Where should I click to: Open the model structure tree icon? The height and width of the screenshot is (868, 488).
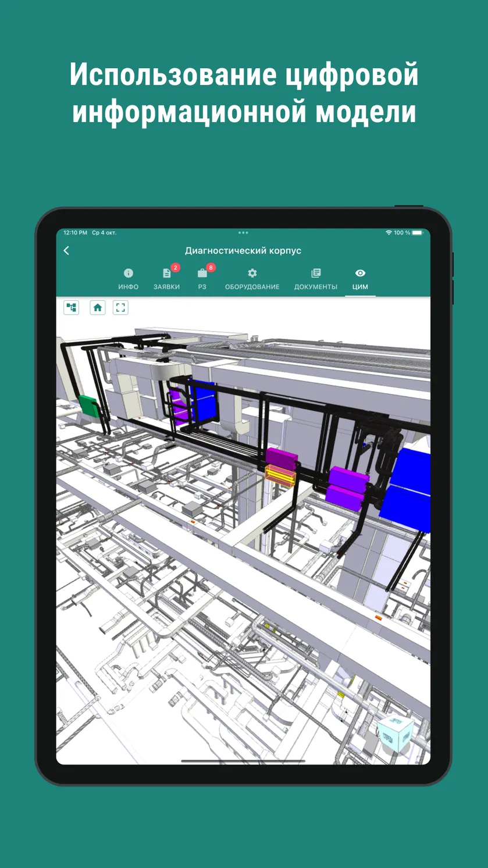click(72, 307)
